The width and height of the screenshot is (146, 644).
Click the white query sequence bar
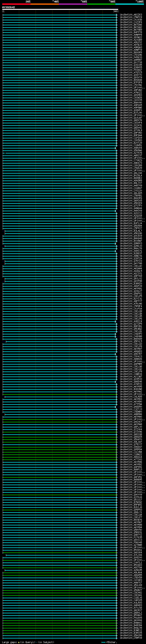coord(60,10)
